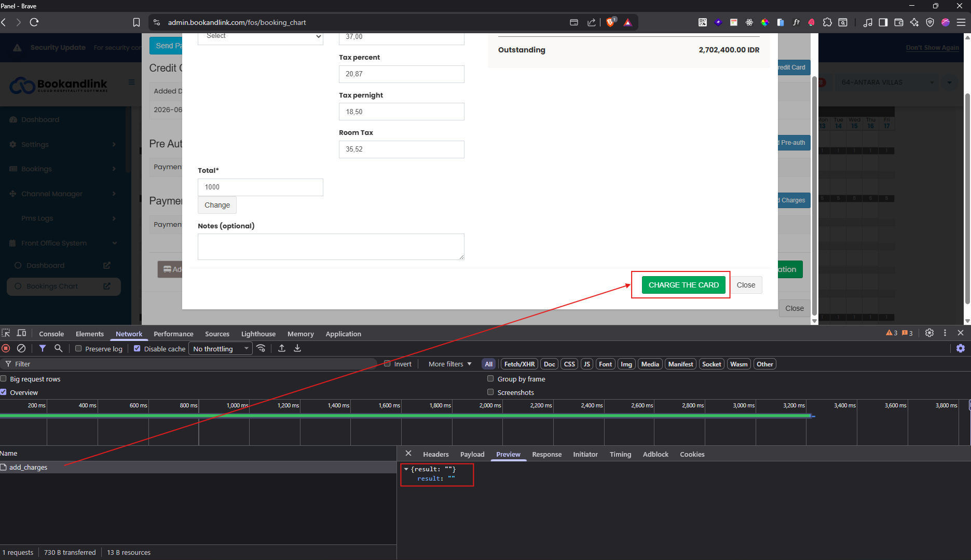
Task: Click the Close button next to Charge
Action: 746,285
